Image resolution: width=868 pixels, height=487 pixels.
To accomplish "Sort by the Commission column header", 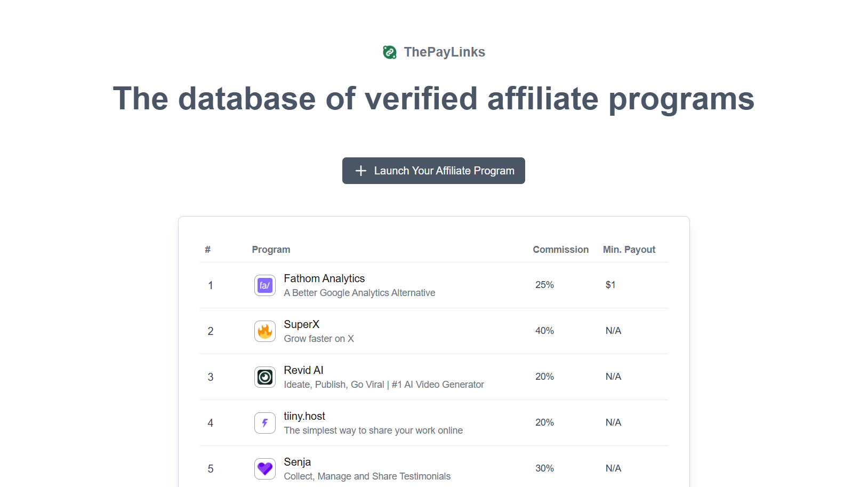I will 560,249.
